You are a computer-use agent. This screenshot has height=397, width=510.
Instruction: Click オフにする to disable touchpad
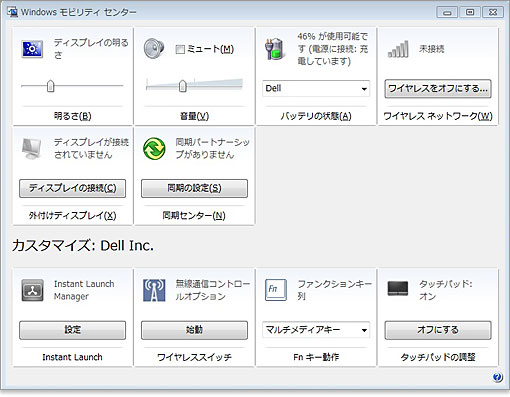tap(438, 330)
